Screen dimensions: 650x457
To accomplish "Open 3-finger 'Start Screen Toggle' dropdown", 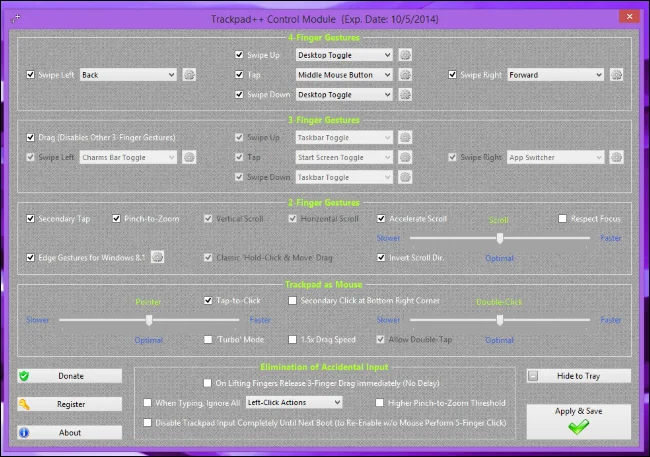I will tap(344, 157).
